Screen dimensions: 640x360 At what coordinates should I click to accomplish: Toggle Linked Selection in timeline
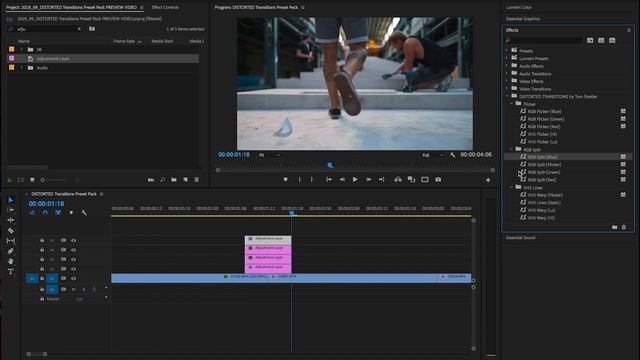[58, 213]
